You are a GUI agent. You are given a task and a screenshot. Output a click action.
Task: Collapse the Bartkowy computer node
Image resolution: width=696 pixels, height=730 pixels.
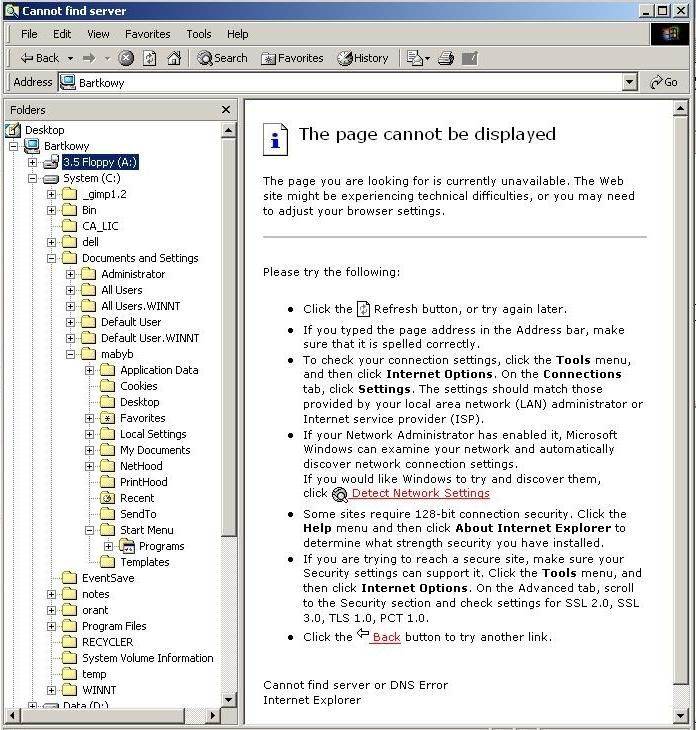pos(14,146)
